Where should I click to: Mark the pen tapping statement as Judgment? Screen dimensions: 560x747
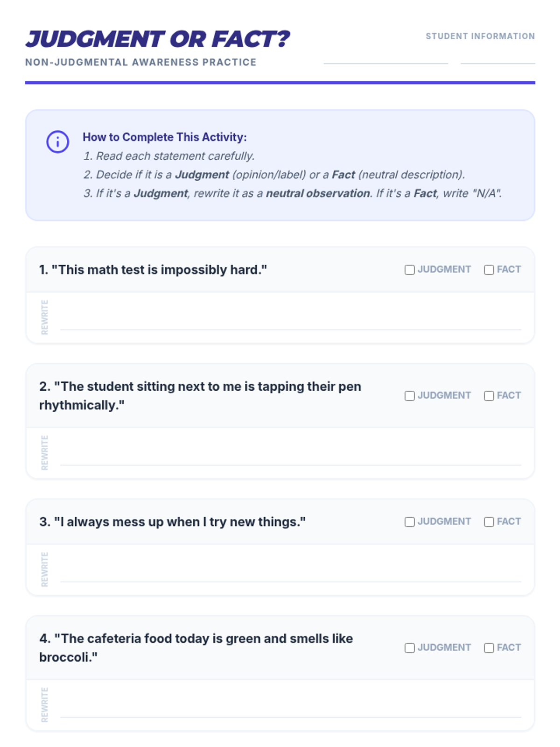(x=409, y=396)
